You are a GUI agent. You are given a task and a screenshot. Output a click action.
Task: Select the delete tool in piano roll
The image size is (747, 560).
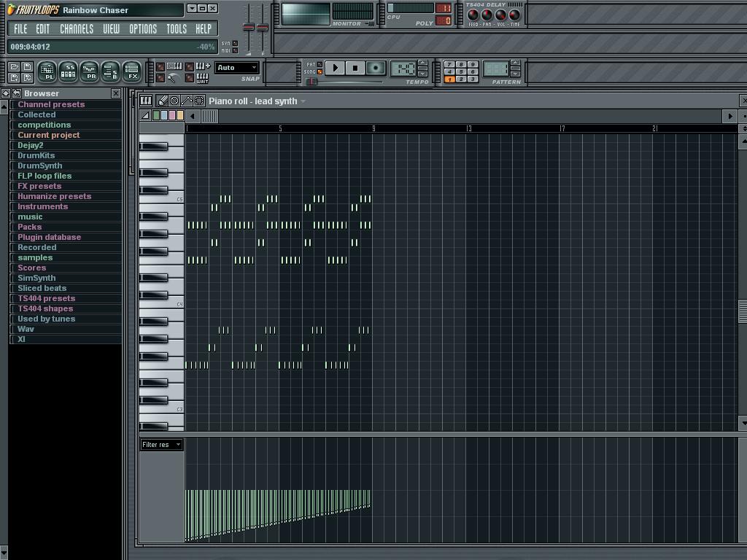pos(174,101)
